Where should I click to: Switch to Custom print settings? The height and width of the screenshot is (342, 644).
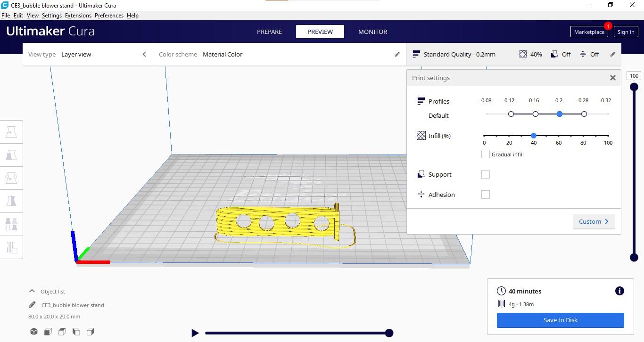click(594, 221)
